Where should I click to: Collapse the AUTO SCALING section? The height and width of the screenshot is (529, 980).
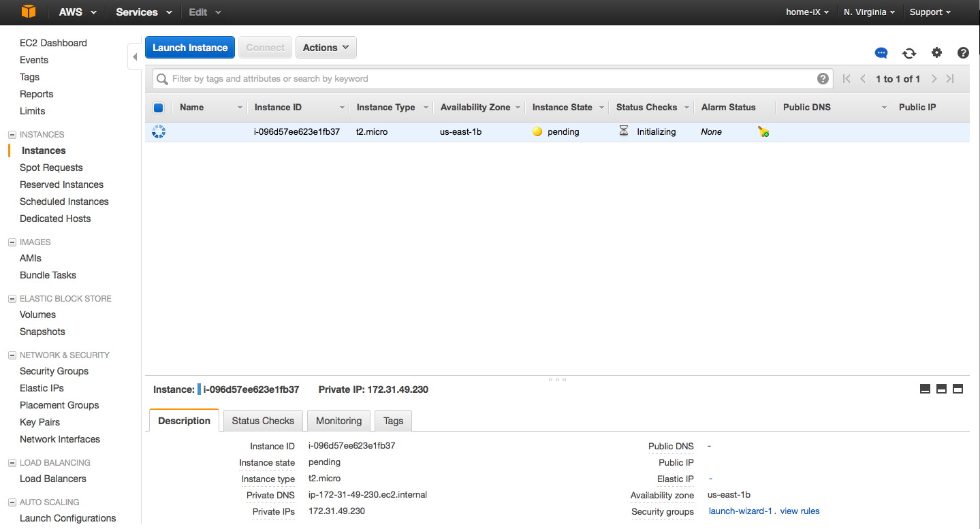click(12, 502)
